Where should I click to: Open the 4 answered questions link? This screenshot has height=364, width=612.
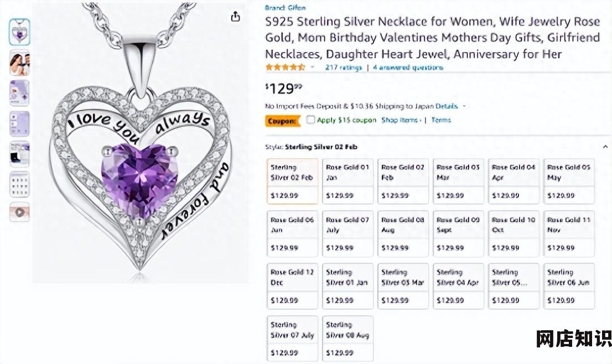[x=408, y=67]
